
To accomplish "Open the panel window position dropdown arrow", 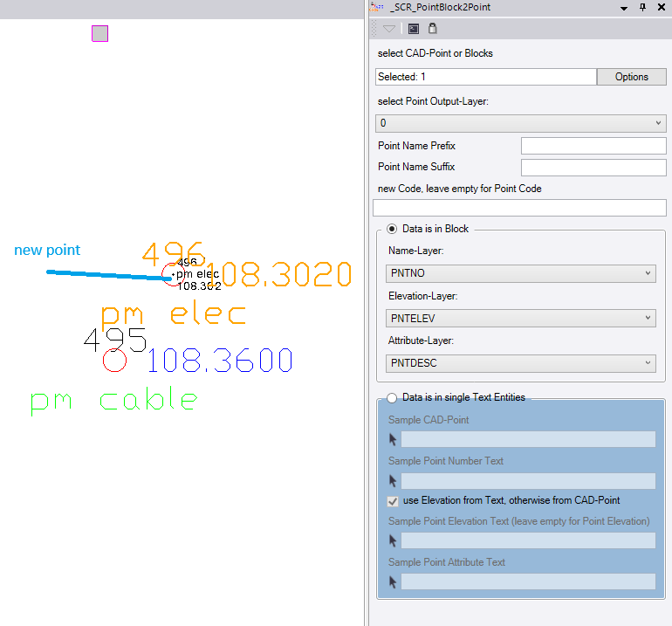I will (x=624, y=8).
